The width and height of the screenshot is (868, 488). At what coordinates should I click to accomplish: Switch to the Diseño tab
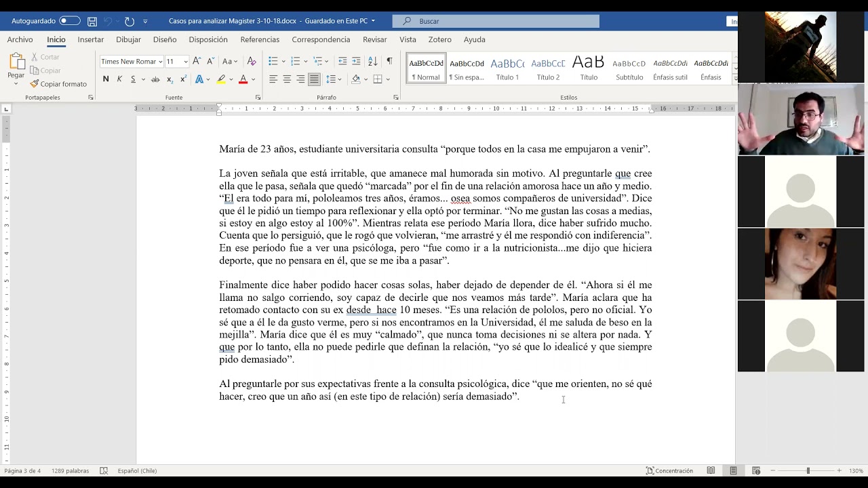[x=165, y=39]
